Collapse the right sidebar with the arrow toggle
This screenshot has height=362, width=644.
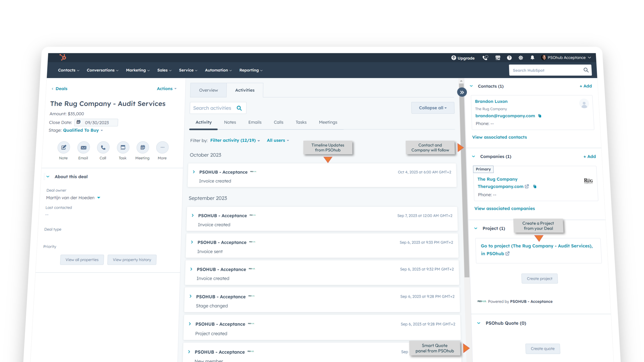point(462,92)
